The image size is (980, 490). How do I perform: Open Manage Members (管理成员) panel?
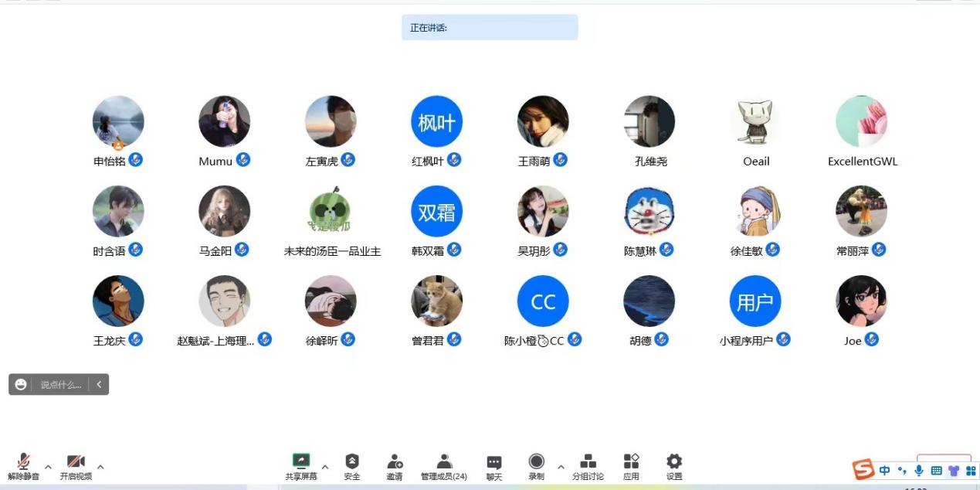[444, 466]
